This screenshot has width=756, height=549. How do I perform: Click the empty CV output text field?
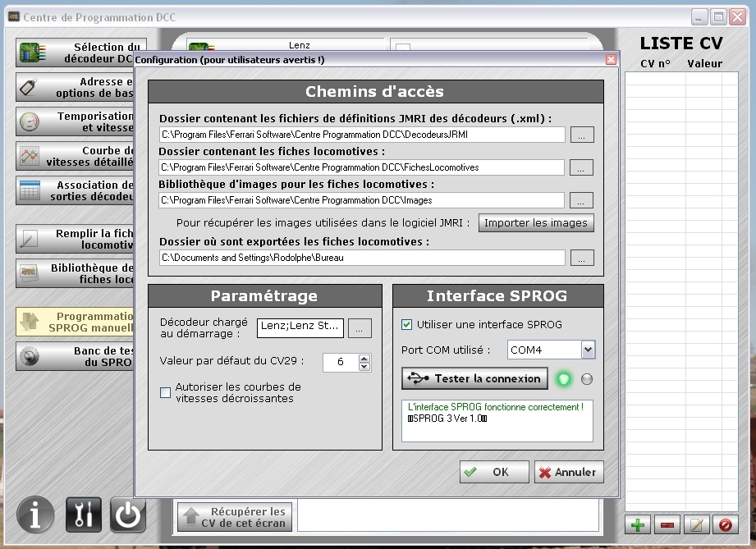point(448,515)
